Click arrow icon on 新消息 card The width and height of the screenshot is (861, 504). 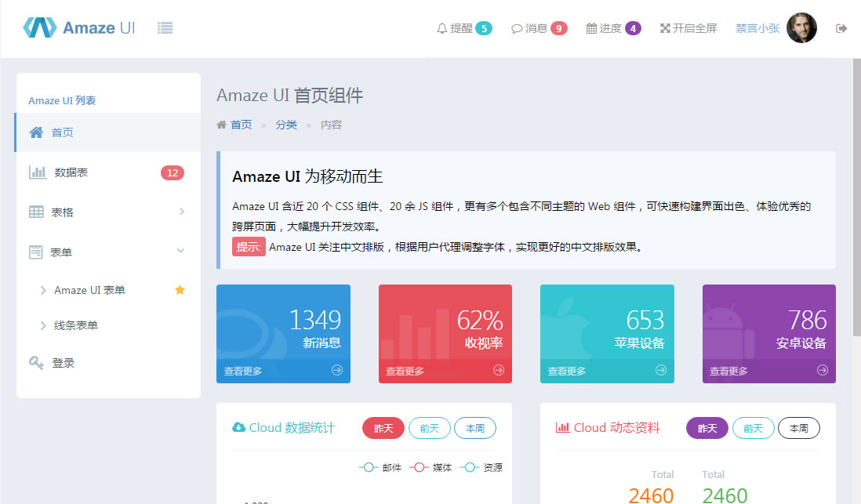[x=337, y=370]
